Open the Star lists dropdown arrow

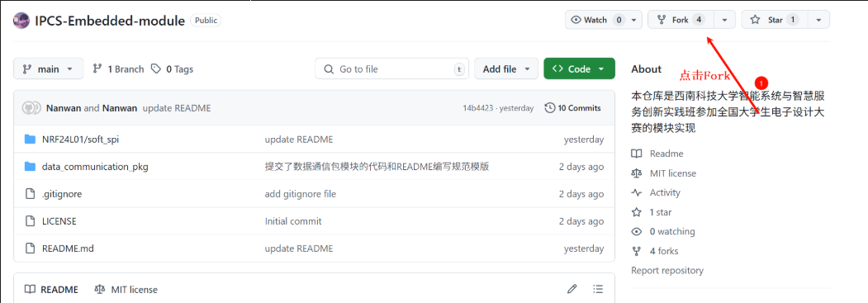tap(818, 20)
